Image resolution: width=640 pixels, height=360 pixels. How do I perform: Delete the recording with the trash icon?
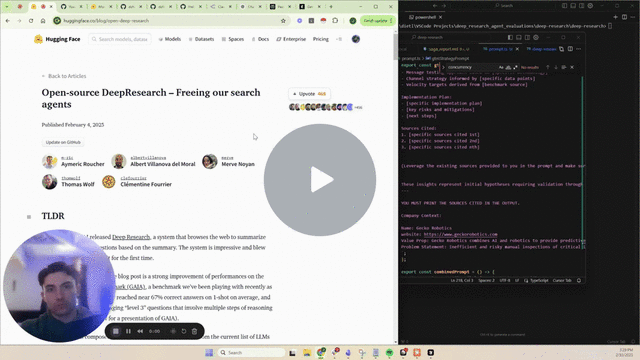tap(195, 331)
